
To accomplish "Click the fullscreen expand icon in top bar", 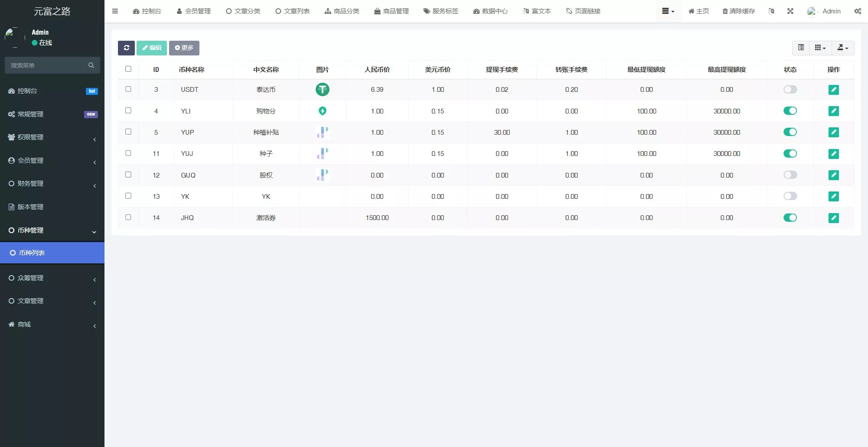I will pos(790,11).
